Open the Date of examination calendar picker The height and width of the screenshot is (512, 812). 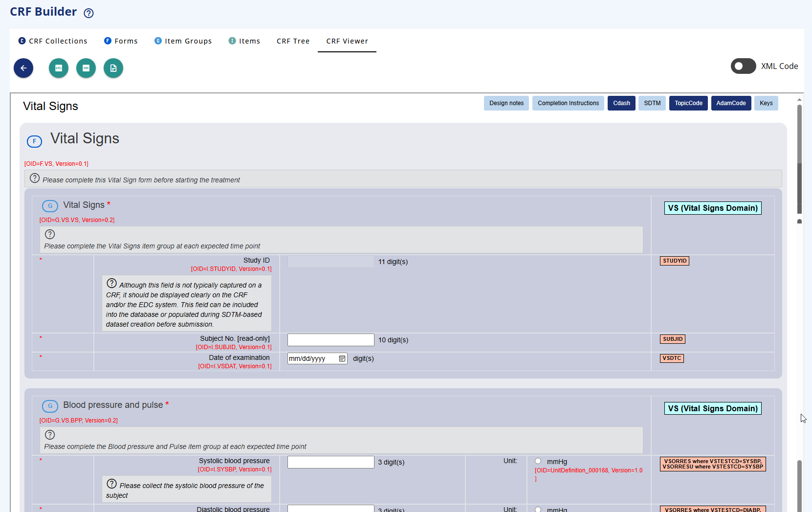pyautogui.click(x=341, y=358)
